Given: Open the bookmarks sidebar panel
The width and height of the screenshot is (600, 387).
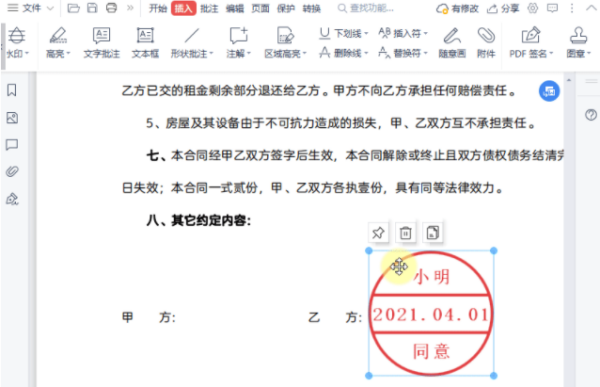Looking at the screenshot, I should click(x=12, y=90).
